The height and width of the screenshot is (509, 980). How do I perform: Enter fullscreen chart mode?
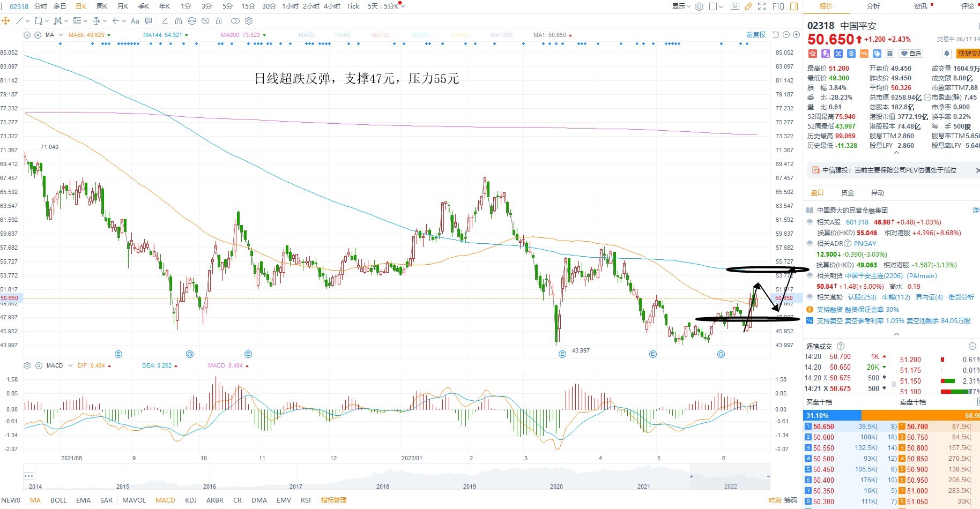tap(762, 6)
